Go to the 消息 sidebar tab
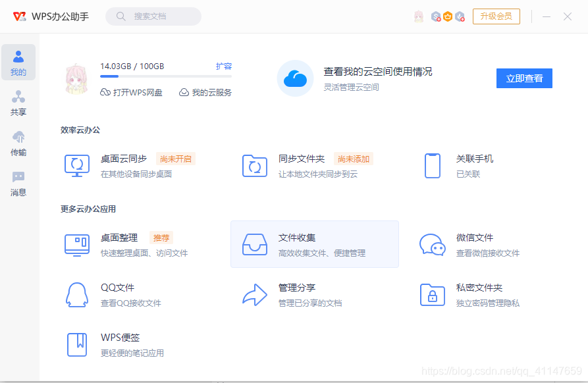588x383 pixels. [18, 184]
